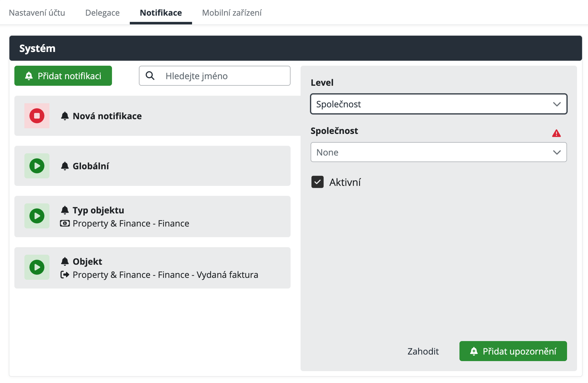Click the Přidat upozornění button

point(513,351)
